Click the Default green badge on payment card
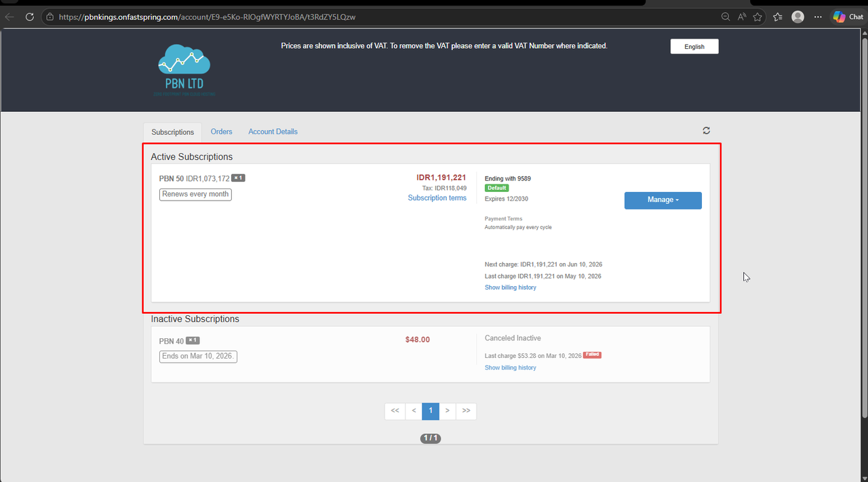This screenshot has height=482, width=868. (496, 188)
